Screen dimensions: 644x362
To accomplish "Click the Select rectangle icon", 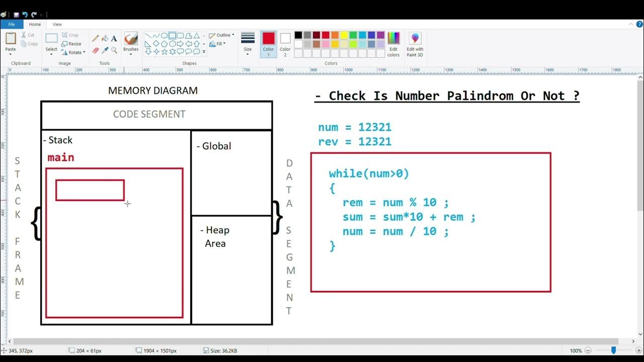I will pyautogui.click(x=51, y=38).
